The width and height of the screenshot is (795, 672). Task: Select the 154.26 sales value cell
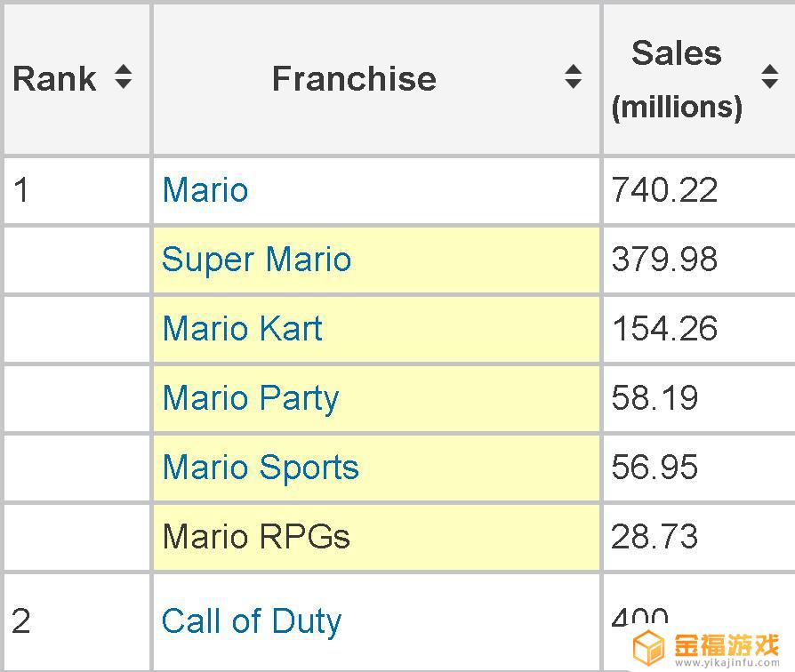point(699,330)
